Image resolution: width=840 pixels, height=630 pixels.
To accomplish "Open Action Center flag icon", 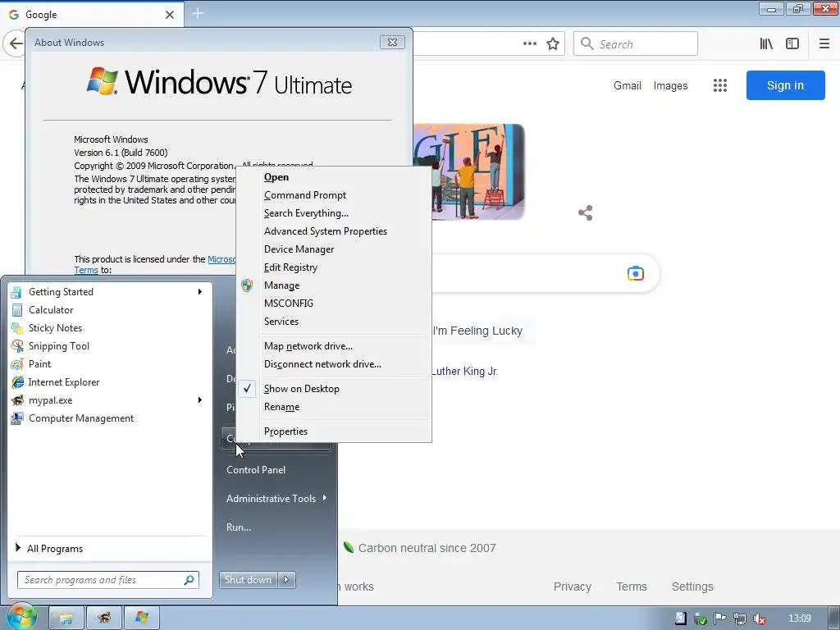I will tap(720, 619).
